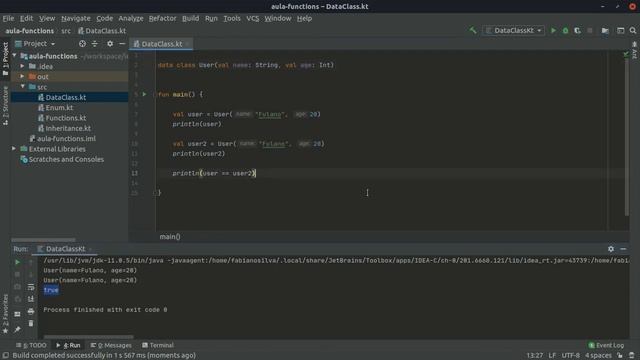The height and width of the screenshot is (360, 640).
Task: Toggle the Project side tool window button
Action: coord(5,59)
